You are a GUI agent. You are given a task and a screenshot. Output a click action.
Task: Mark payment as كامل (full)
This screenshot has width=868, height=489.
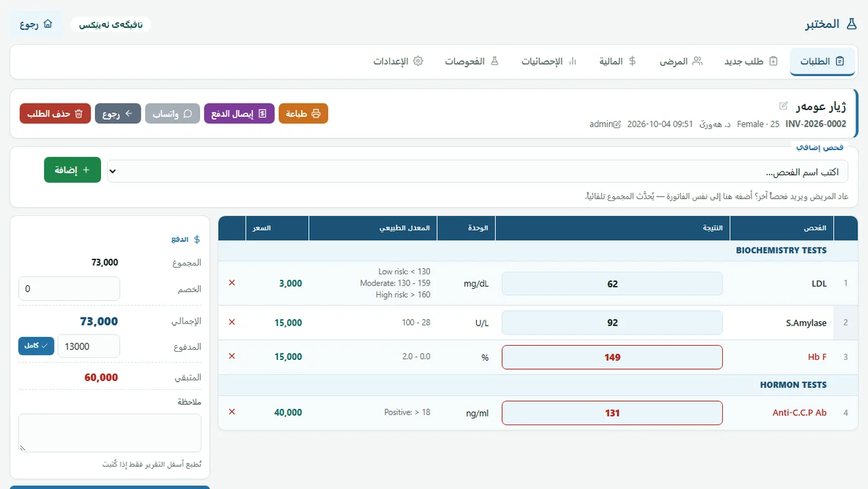(x=36, y=346)
